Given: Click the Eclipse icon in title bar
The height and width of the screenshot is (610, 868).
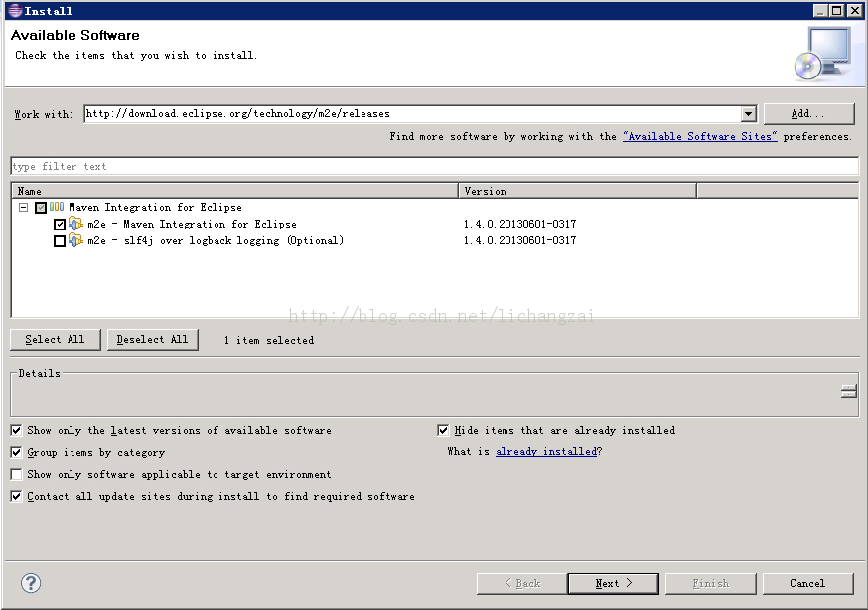Looking at the screenshot, I should (x=13, y=10).
